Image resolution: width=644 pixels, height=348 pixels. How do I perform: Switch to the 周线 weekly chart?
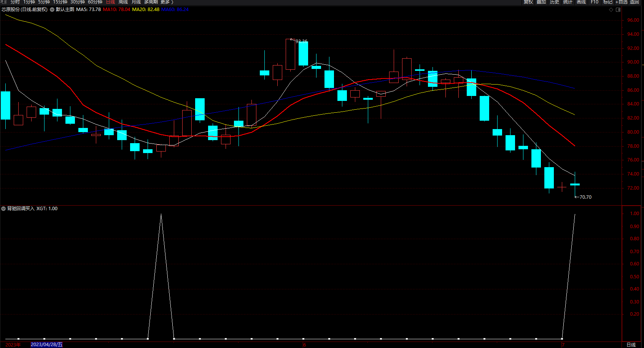coord(123,2)
